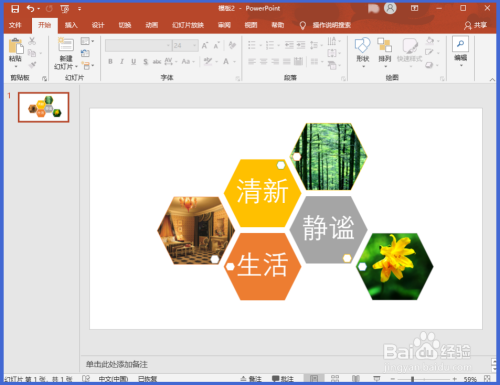
Task: Open the 剪贴板 (Clipboard) dialog launcher
Action: click(x=44, y=78)
